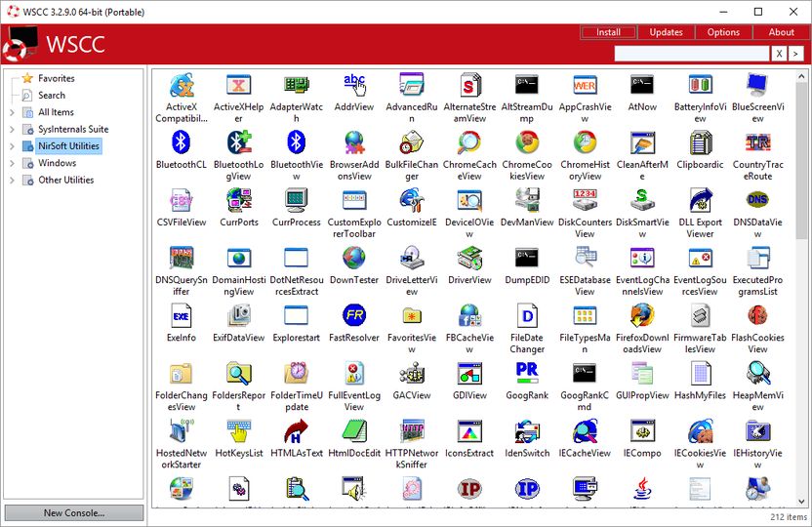The image size is (812, 527).
Task: Open the HTTPNetworkSniffer icon
Action: [x=412, y=430]
